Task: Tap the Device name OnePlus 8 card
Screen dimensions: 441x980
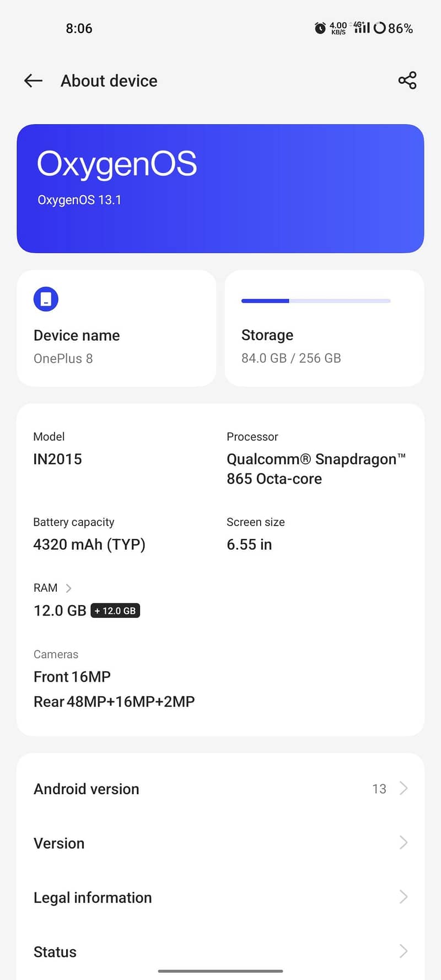Action: pos(116,328)
